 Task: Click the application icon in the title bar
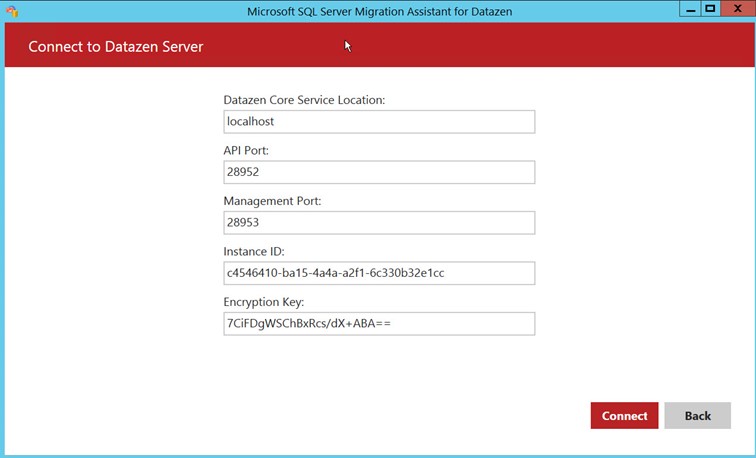coord(12,11)
